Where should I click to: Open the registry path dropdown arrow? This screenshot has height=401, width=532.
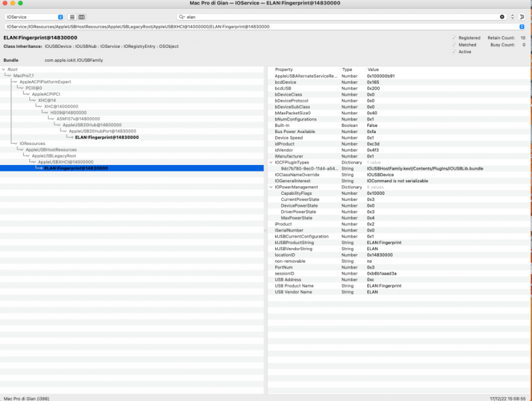pos(522,27)
